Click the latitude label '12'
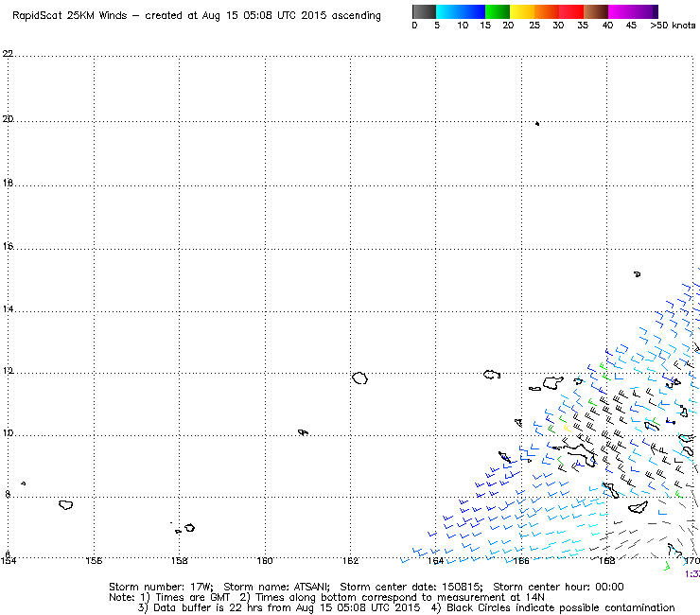This screenshot has height=615, width=700. click(x=8, y=371)
